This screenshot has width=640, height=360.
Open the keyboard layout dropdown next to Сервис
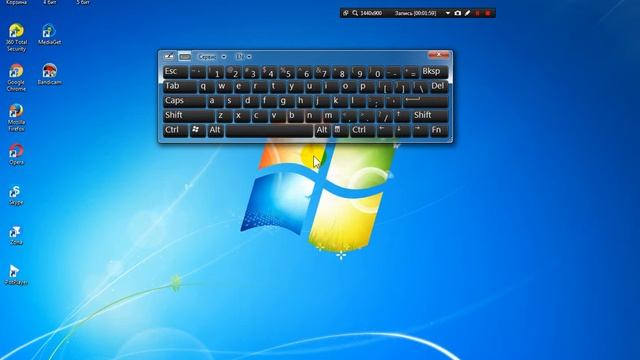244,57
